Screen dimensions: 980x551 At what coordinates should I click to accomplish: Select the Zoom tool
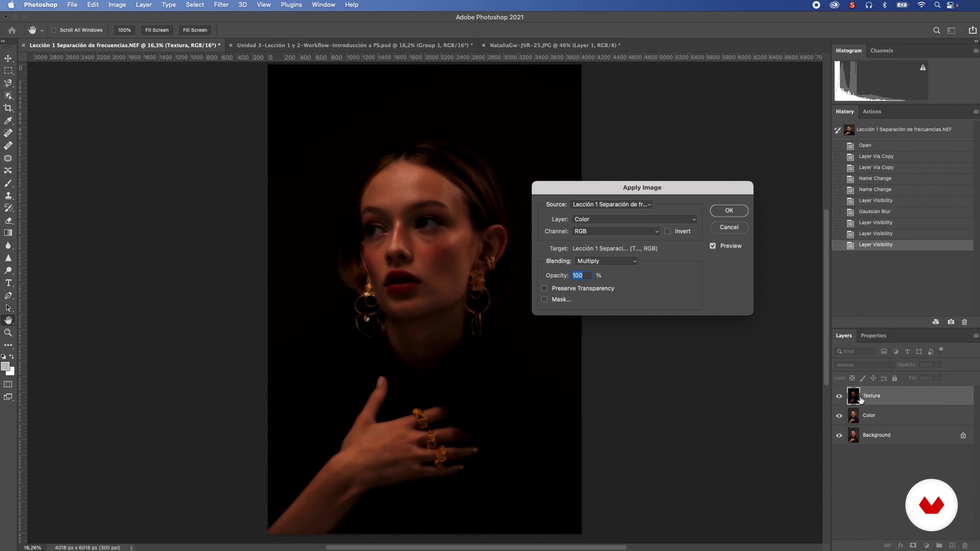tap(8, 333)
